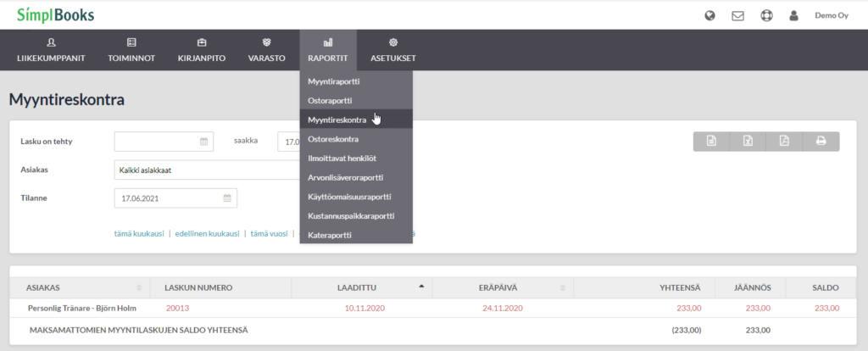Click the SimplBooks logo
This screenshot has width=868, height=351.
(55, 15)
